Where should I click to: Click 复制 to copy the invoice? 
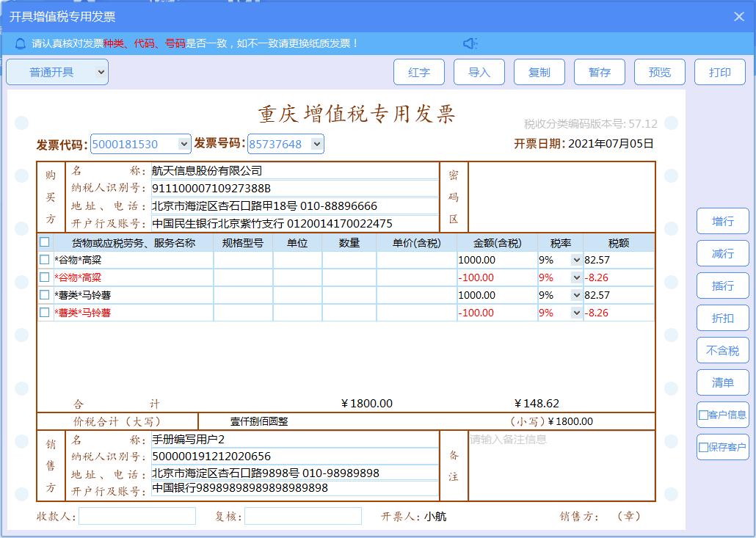tap(539, 72)
